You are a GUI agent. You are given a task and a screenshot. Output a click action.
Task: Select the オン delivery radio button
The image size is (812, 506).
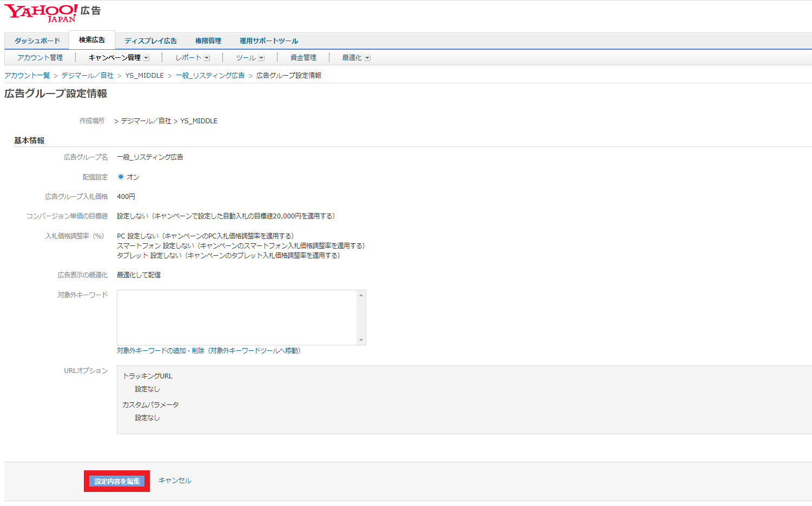pos(121,177)
